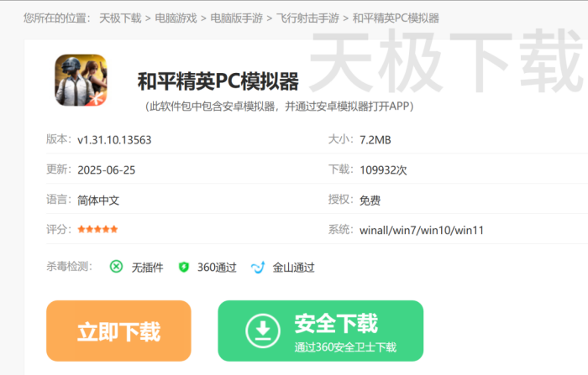Click the 通过360安全卫士下载 subtitle
The image size is (588, 375).
click(345, 347)
